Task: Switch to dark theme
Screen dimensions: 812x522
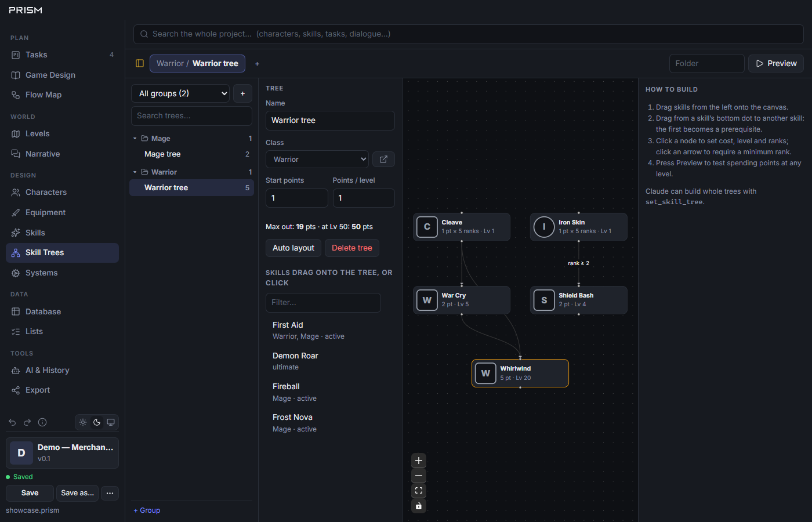Action: 97,422
